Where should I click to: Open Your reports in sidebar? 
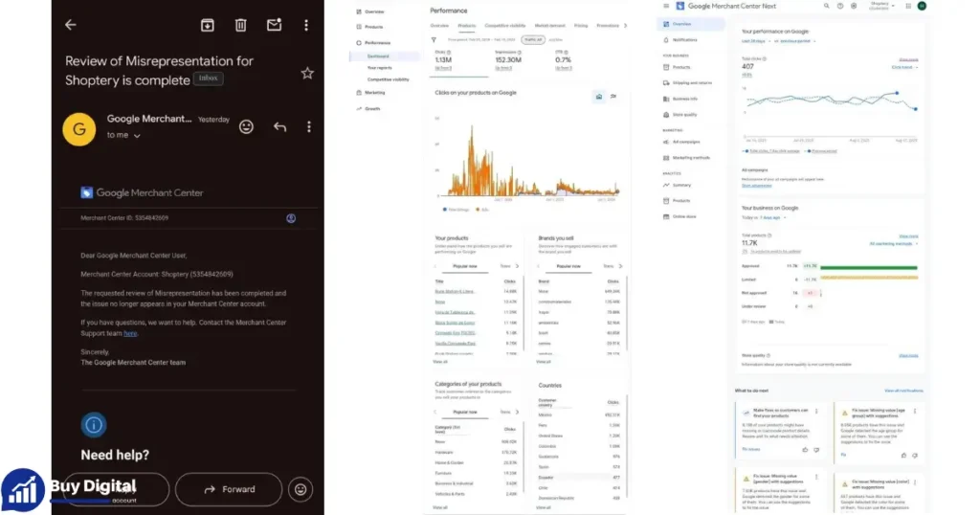[x=379, y=68]
